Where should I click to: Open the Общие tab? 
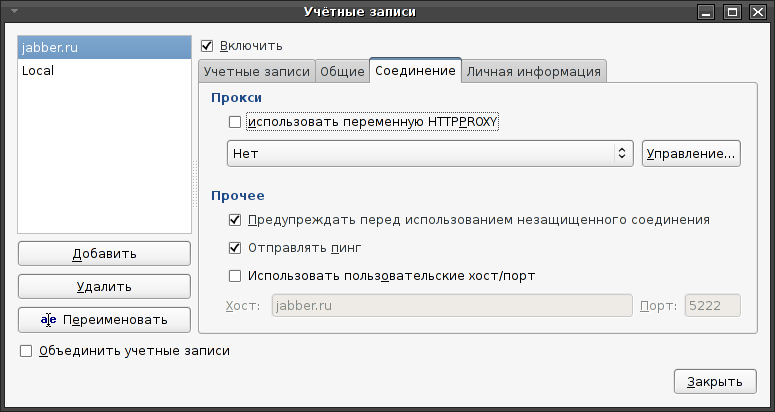coord(342,71)
